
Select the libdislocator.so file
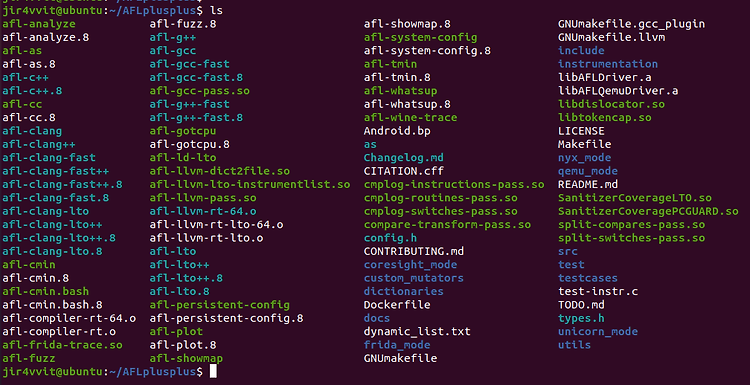coord(611,104)
